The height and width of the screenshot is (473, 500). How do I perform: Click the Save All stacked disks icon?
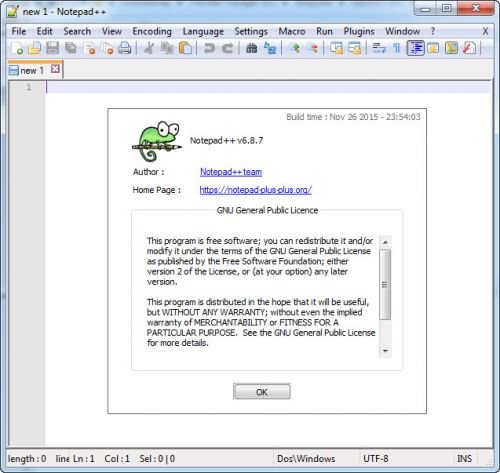click(70, 48)
